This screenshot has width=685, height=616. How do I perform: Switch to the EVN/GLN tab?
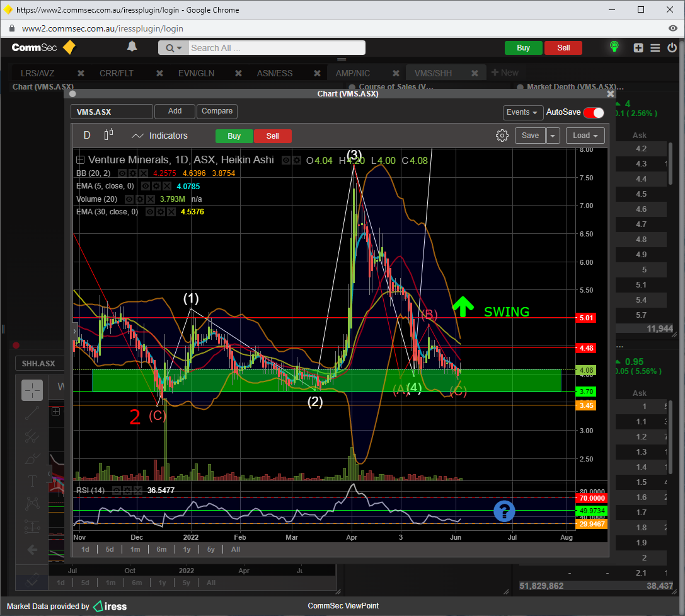(x=196, y=73)
